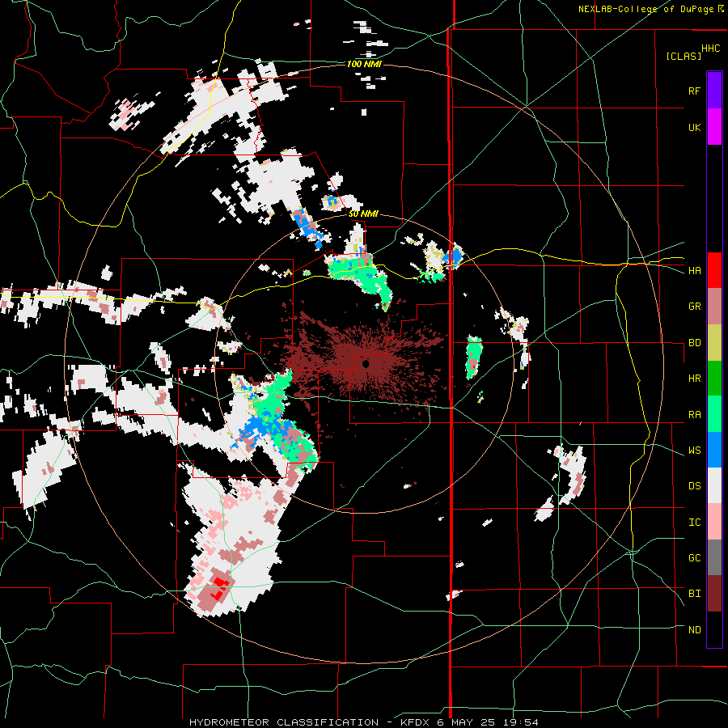Click the UK magenta legend swatch
The height and width of the screenshot is (728, 728).
(x=714, y=127)
